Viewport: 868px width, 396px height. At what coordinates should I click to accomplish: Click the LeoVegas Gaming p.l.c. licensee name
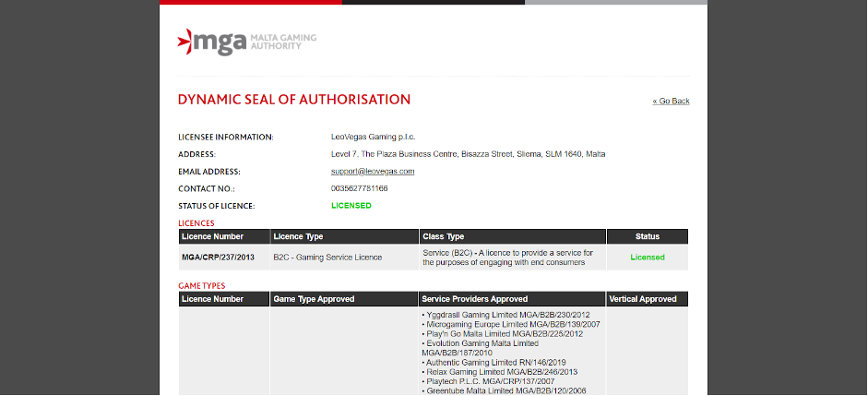coord(373,137)
